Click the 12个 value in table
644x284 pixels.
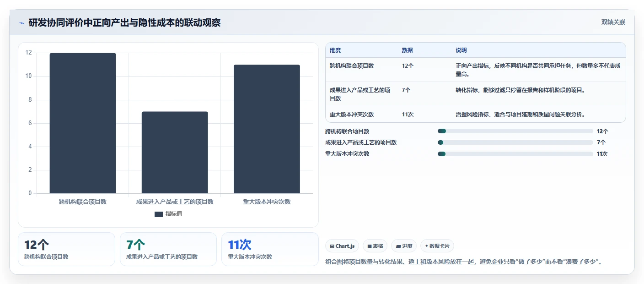pos(408,66)
